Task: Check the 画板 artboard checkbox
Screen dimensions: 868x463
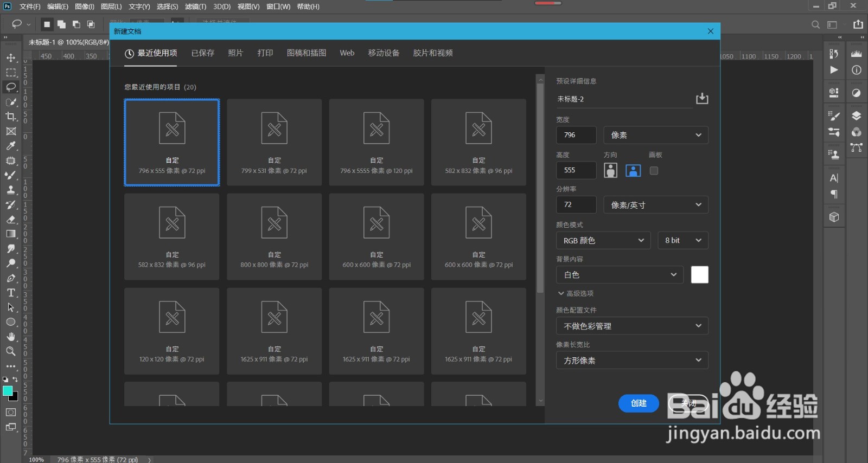Action: pos(654,171)
